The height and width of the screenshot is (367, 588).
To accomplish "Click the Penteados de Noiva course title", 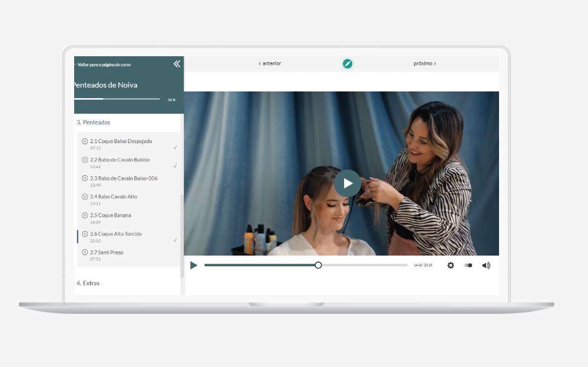I will pos(105,85).
